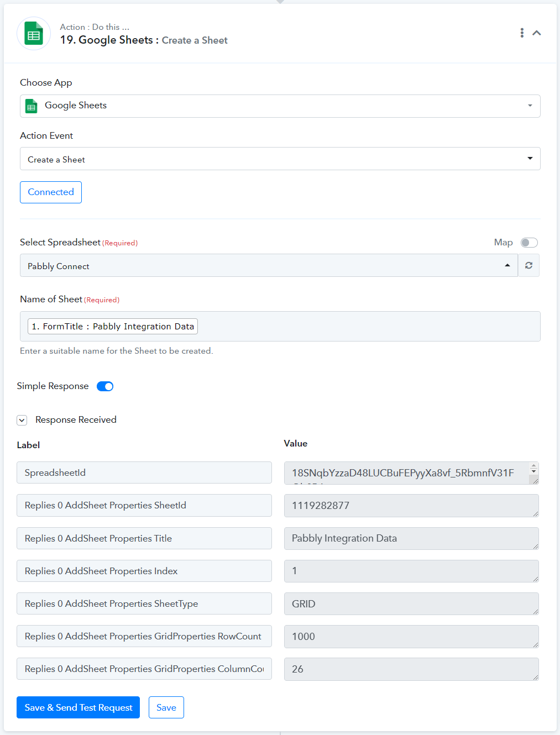Click the Save button
Viewport: 560px width, 735px height.
point(166,707)
